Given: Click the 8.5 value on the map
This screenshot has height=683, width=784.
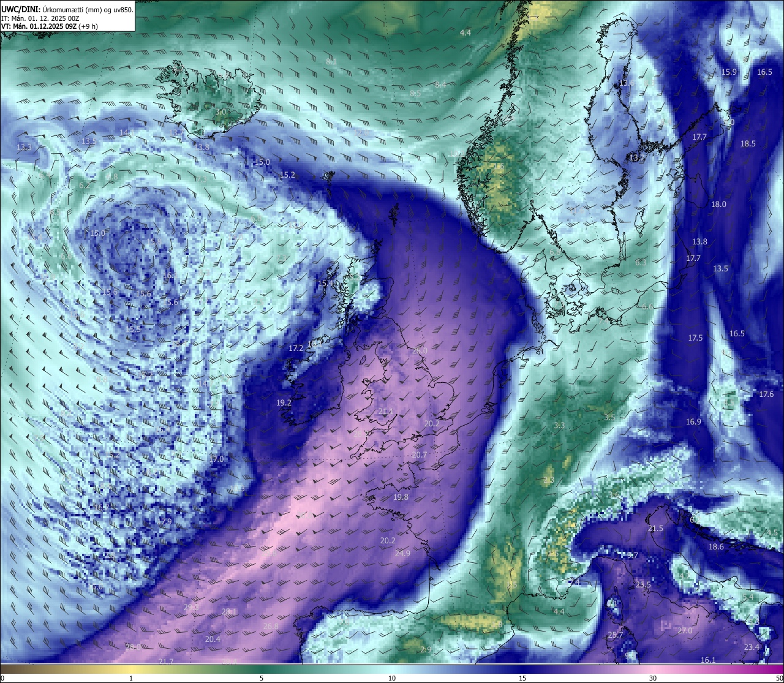Looking at the screenshot, I should tap(415, 94).
